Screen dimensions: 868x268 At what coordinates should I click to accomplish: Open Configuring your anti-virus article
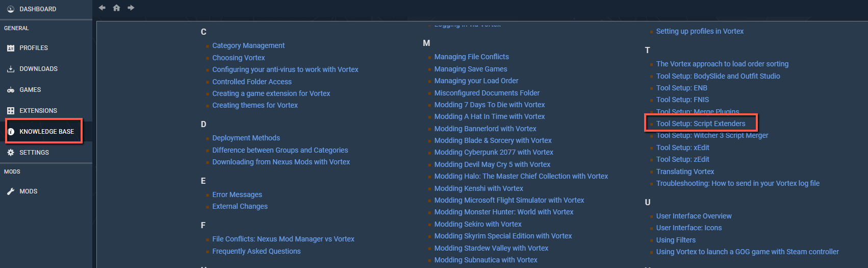[x=285, y=69]
